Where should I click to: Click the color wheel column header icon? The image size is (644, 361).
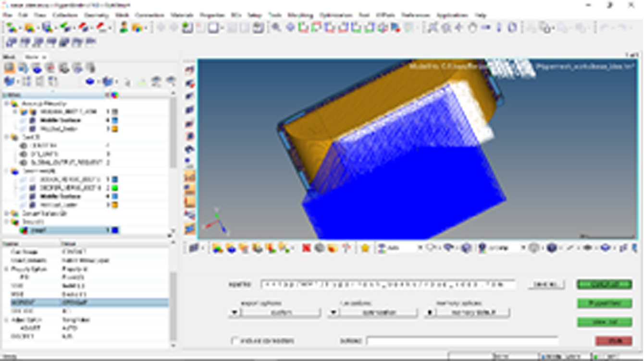pyautogui.click(x=115, y=95)
